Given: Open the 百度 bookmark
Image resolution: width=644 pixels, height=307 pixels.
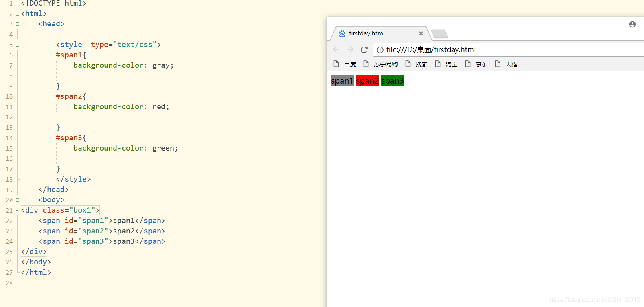Looking at the screenshot, I should point(345,64).
